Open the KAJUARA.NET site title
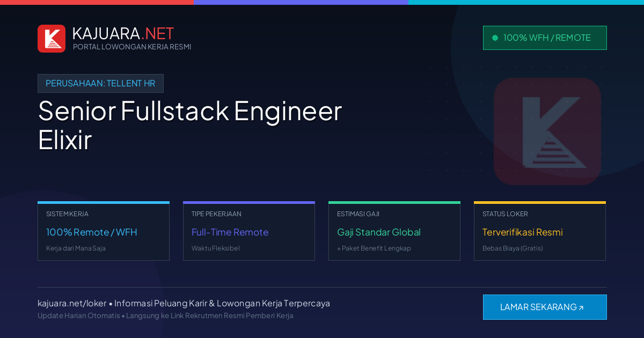This screenshot has height=338, width=644. pos(123,33)
